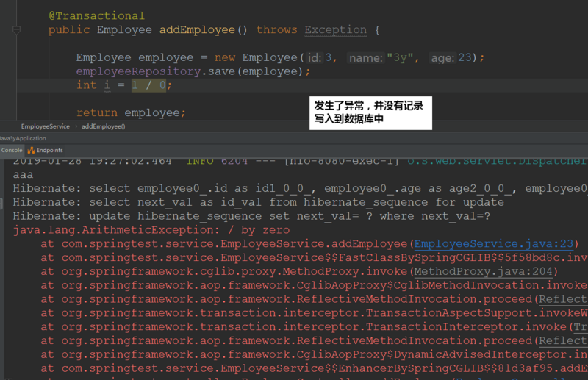Click the "3y" string literal
Viewport: 588px width, 380px height.
point(400,57)
